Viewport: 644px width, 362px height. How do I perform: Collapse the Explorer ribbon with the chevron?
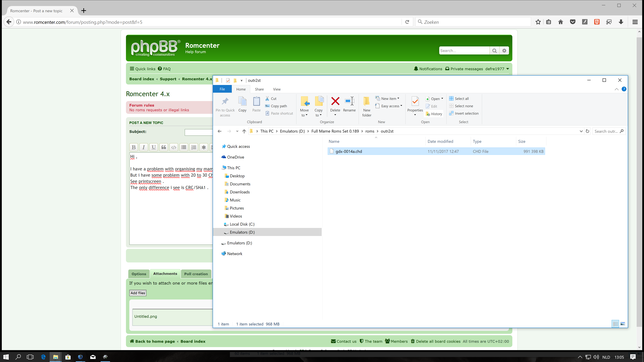click(x=616, y=89)
